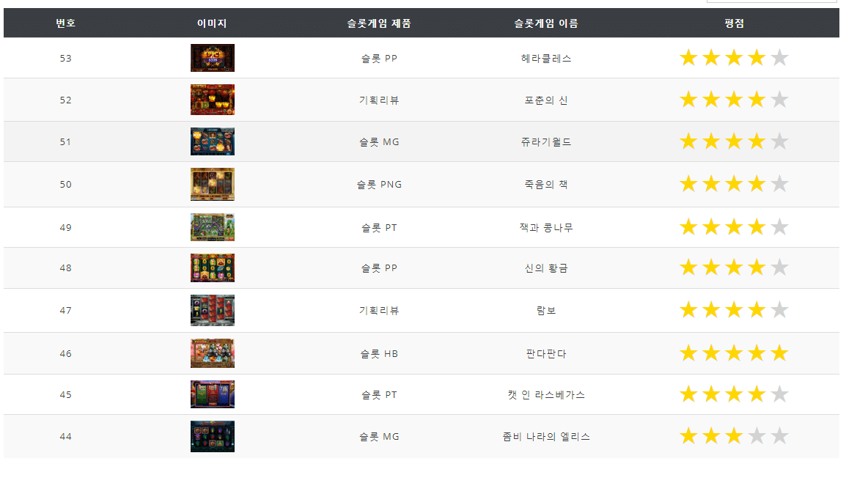The height and width of the screenshot is (483, 868).
Task: Click 슬롯 PP in row 53
Action: 379,58
